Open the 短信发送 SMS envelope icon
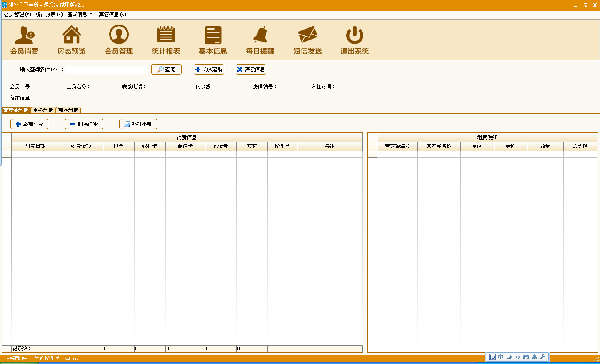Viewport: 600px width, 364px height. pyautogui.click(x=307, y=40)
